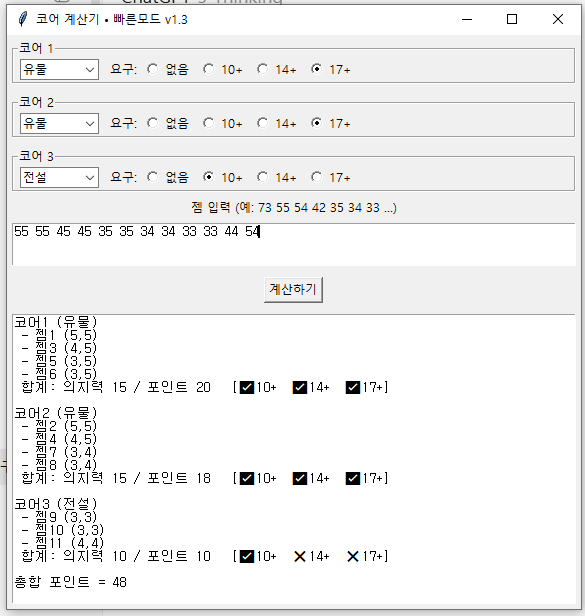Select 17+ radio for 코어 1
Viewport: 585px width, 616px height.
point(331,70)
